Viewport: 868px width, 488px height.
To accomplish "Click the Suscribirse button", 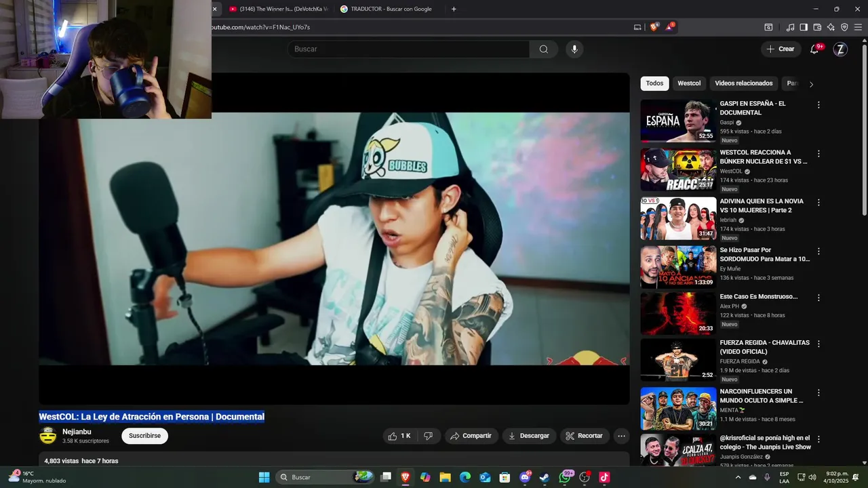I will [x=145, y=436].
